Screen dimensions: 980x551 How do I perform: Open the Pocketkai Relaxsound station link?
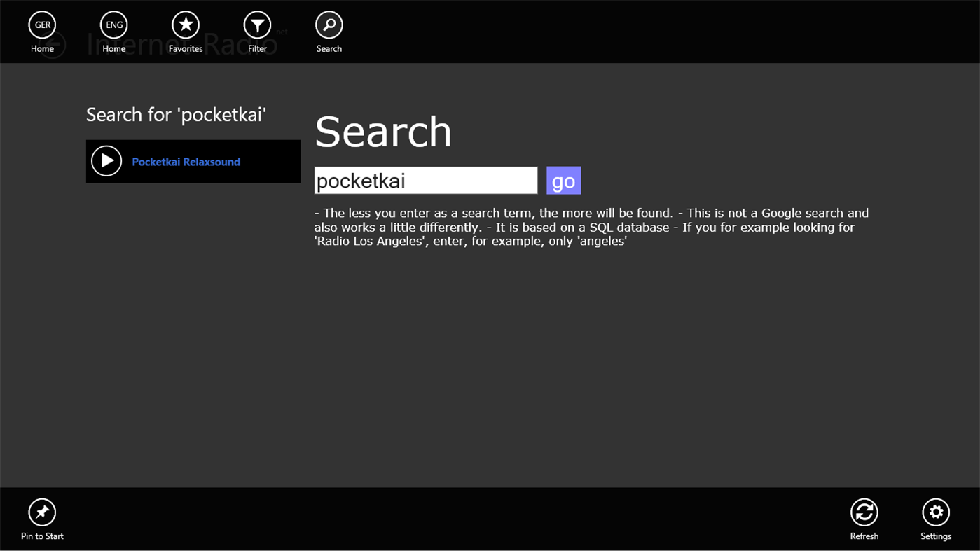186,161
